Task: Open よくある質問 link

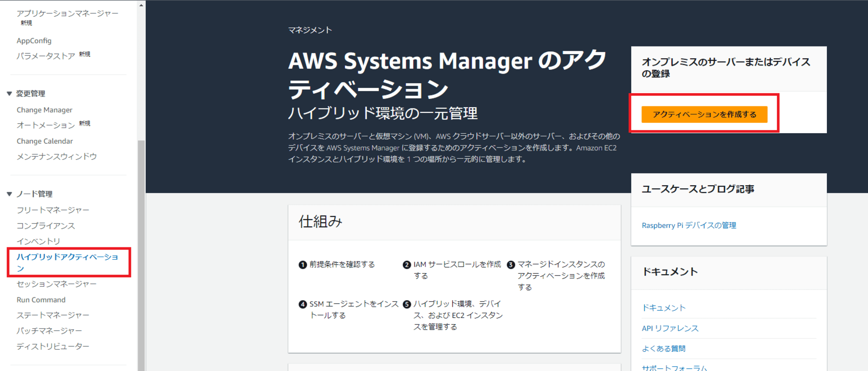Action: point(664,349)
